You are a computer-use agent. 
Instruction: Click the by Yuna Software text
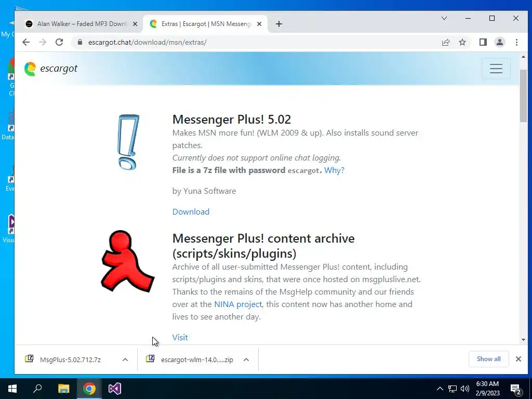click(204, 191)
